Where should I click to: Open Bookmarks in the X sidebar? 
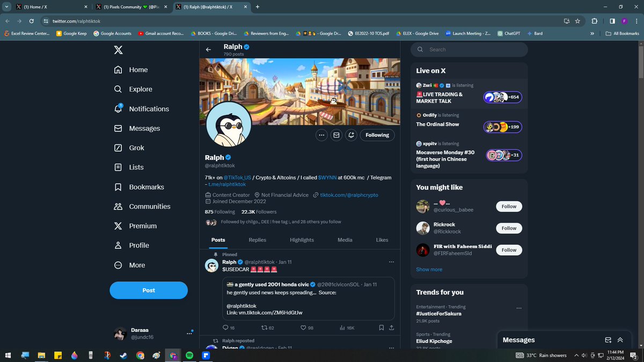pyautogui.click(x=139, y=187)
